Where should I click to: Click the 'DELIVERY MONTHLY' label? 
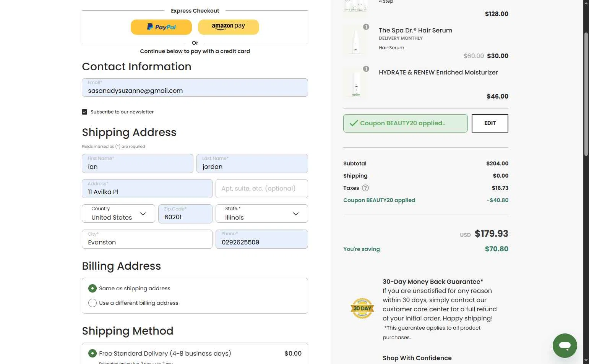[x=401, y=38]
